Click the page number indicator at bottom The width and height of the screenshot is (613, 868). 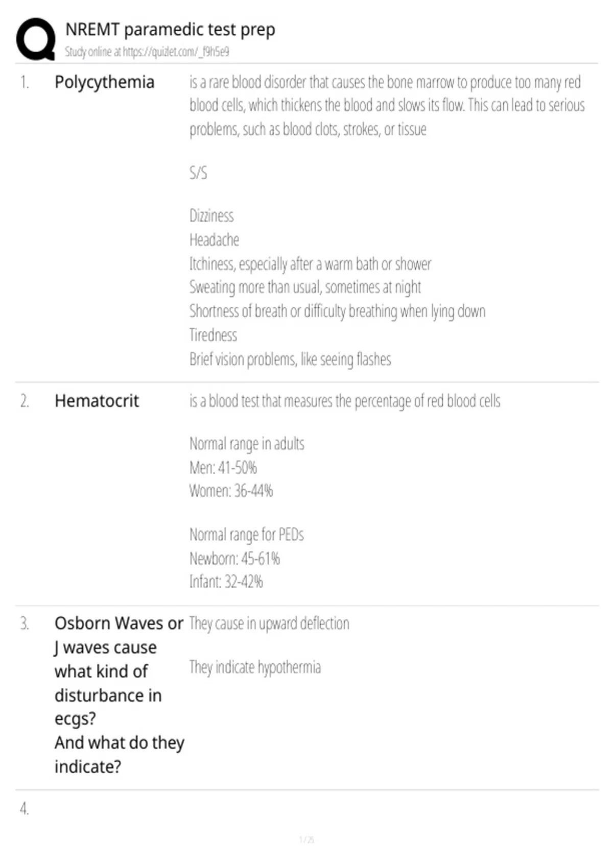pos(306,839)
